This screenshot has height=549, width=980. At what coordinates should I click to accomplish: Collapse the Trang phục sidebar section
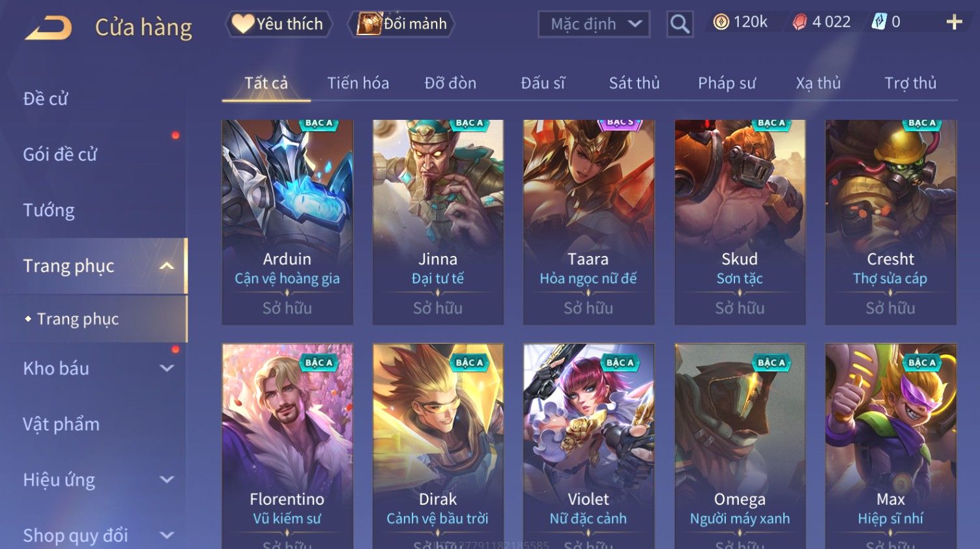tap(167, 266)
